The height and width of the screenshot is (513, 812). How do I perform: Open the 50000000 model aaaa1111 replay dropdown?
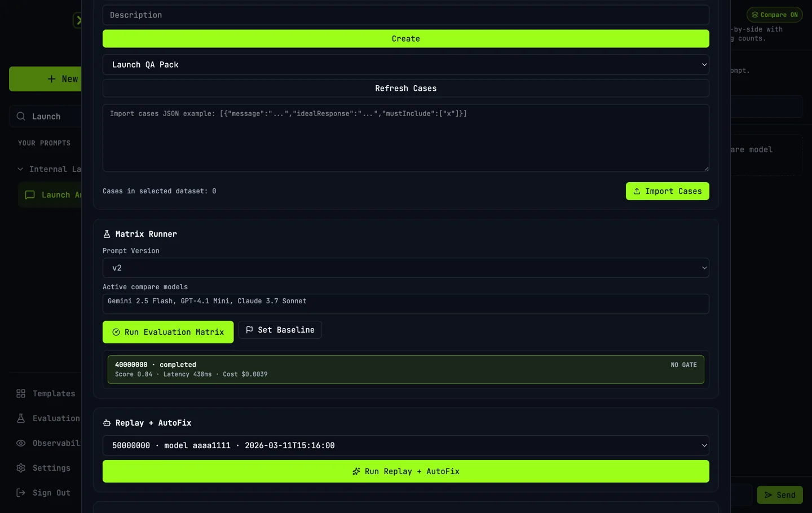tap(405, 445)
